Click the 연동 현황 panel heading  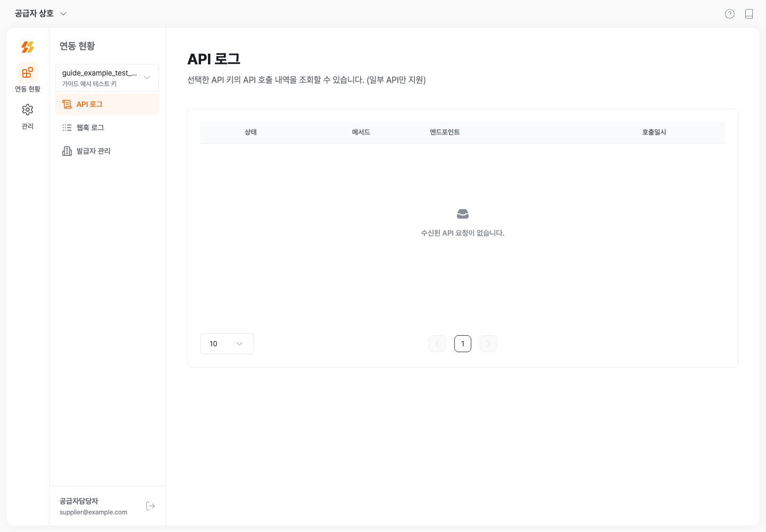click(x=77, y=46)
